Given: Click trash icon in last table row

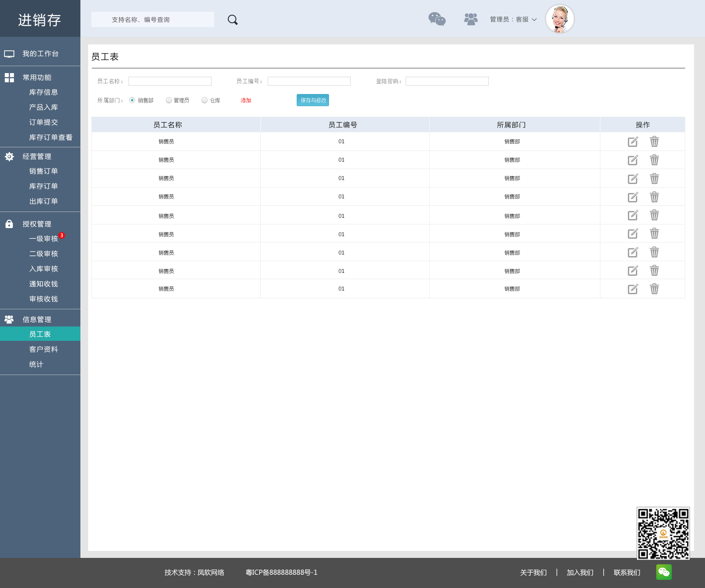Looking at the screenshot, I should [x=654, y=289].
